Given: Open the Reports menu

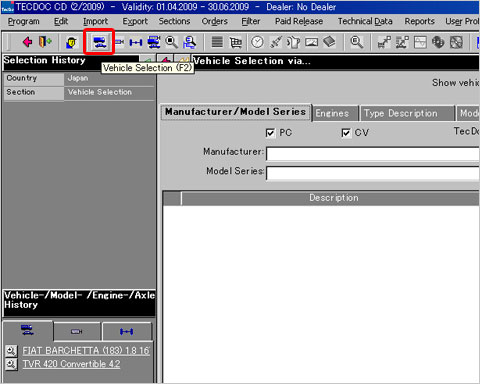Looking at the screenshot, I should (x=420, y=21).
